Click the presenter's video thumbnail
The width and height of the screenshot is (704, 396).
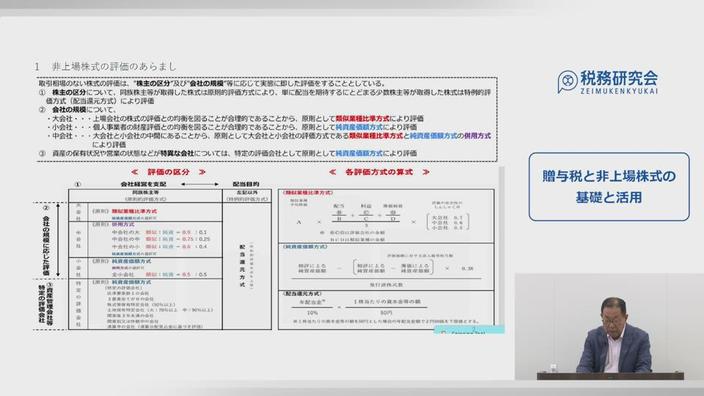[609, 326]
